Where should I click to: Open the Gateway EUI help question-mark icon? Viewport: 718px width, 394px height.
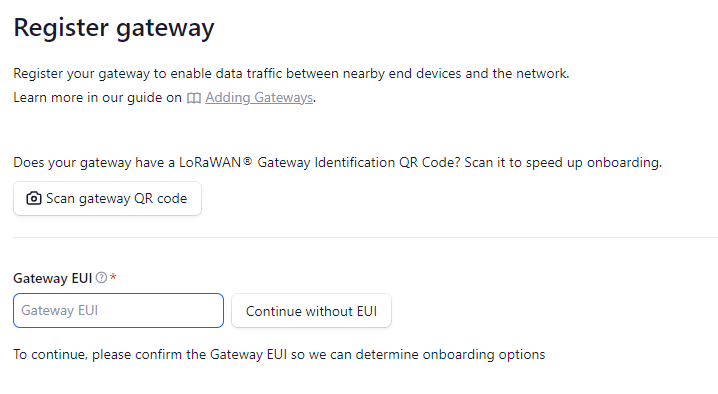101,278
